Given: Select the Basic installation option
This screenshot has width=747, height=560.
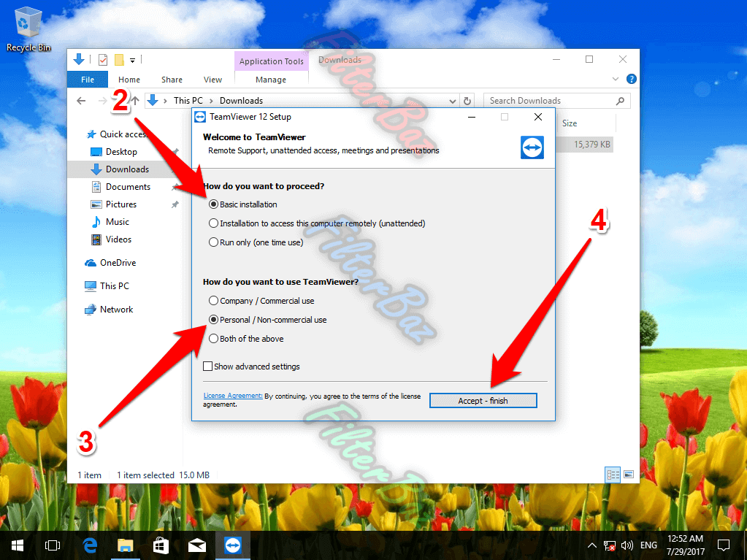Looking at the screenshot, I should coord(213,204).
